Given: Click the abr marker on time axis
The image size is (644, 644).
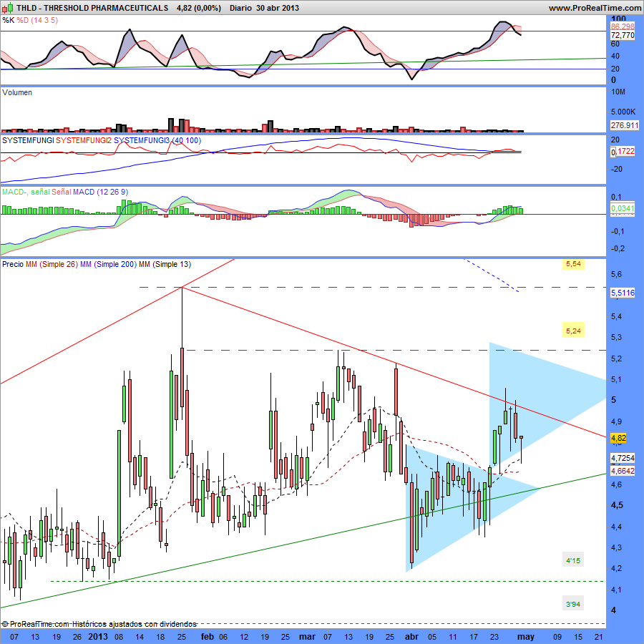Looking at the screenshot, I should [412, 637].
